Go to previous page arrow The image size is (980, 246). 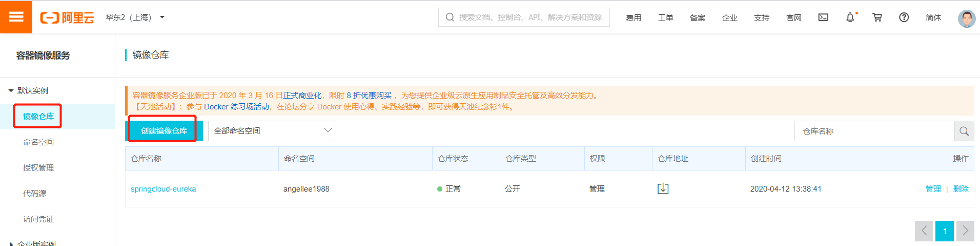[x=924, y=231]
